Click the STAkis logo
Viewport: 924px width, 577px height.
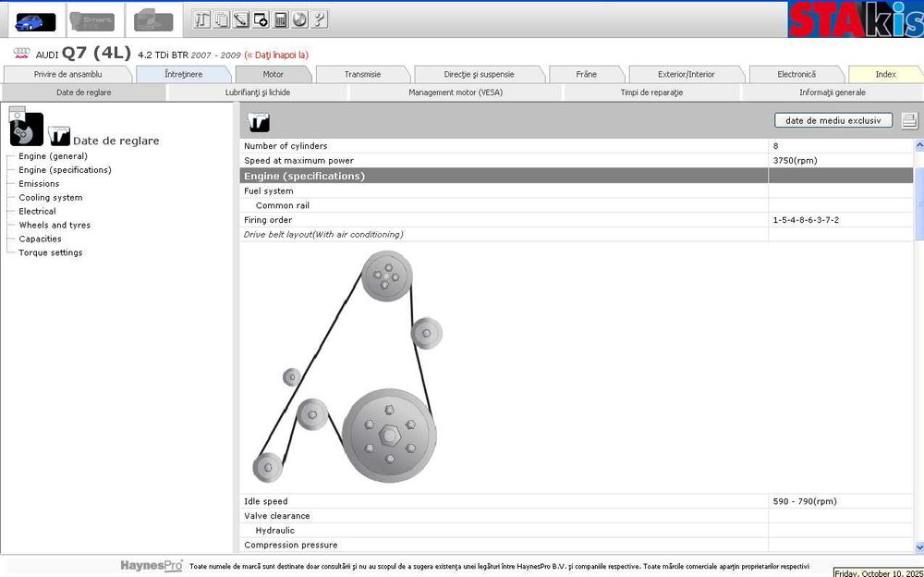coord(856,19)
